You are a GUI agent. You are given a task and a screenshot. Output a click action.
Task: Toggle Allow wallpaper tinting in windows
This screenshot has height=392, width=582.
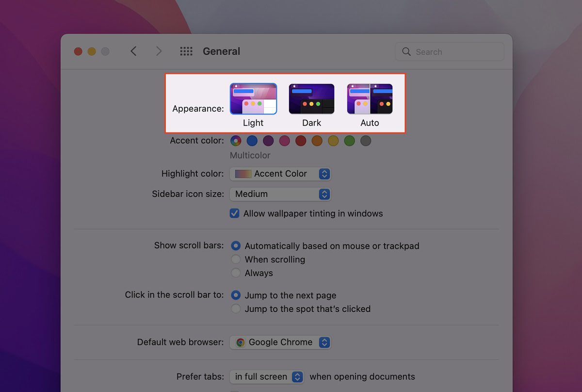click(x=235, y=213)
